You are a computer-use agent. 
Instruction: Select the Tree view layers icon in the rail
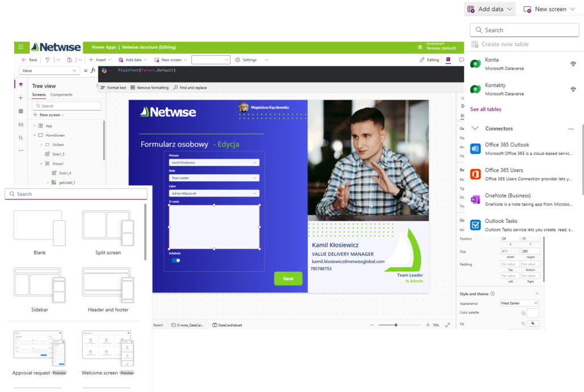tap(21, 84)
